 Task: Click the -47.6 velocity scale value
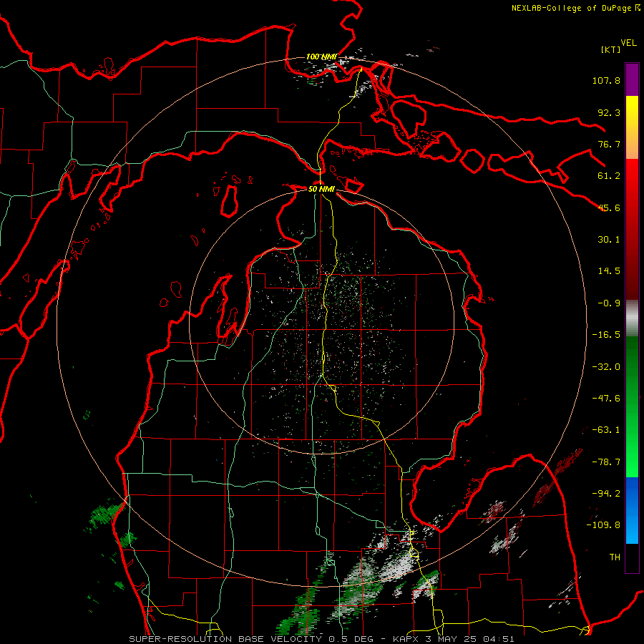[x=606, y=399]
